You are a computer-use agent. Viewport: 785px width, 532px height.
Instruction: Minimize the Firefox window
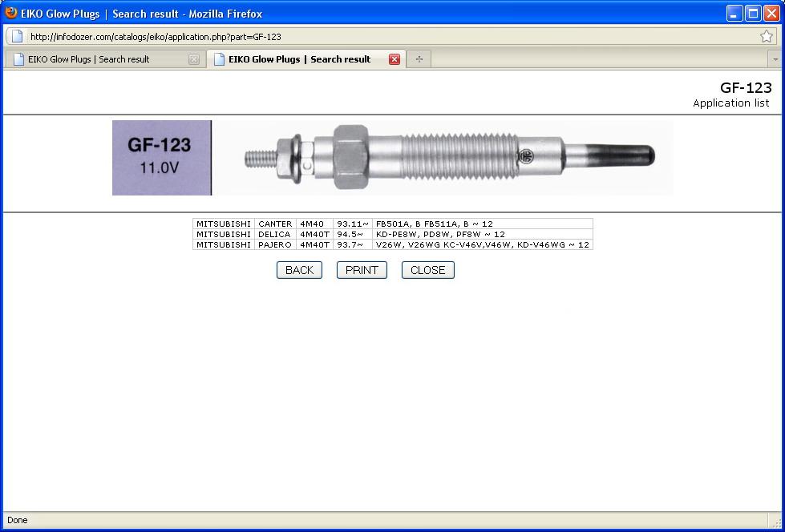(734, 13)
